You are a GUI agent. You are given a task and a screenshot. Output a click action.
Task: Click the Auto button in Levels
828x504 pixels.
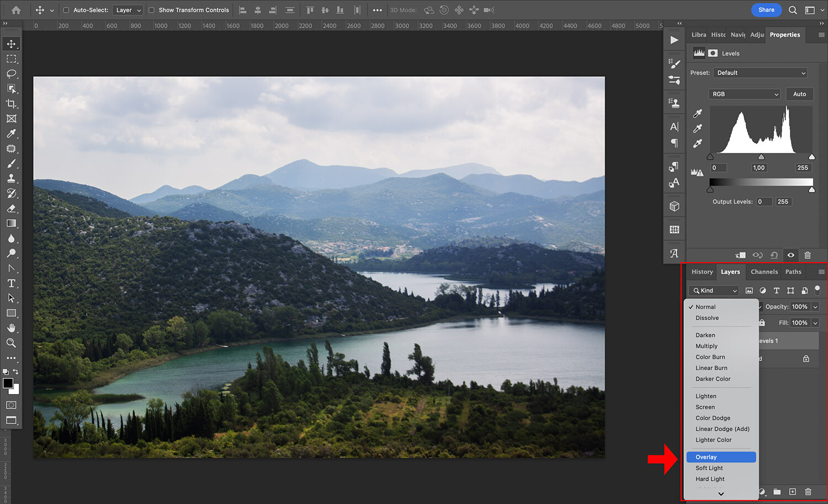click(799, 94)
